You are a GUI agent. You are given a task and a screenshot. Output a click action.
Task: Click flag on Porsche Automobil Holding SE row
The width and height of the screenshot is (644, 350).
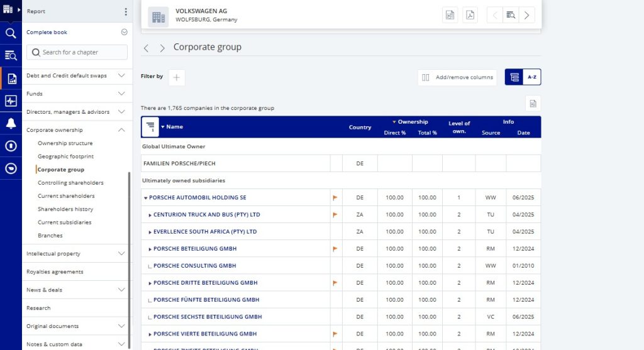(x=335, y=198)
